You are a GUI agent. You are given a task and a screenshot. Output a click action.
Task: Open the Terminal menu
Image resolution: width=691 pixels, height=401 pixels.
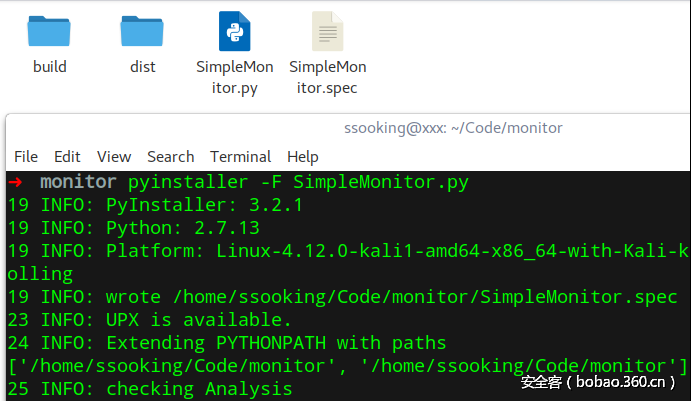(240, 156)
